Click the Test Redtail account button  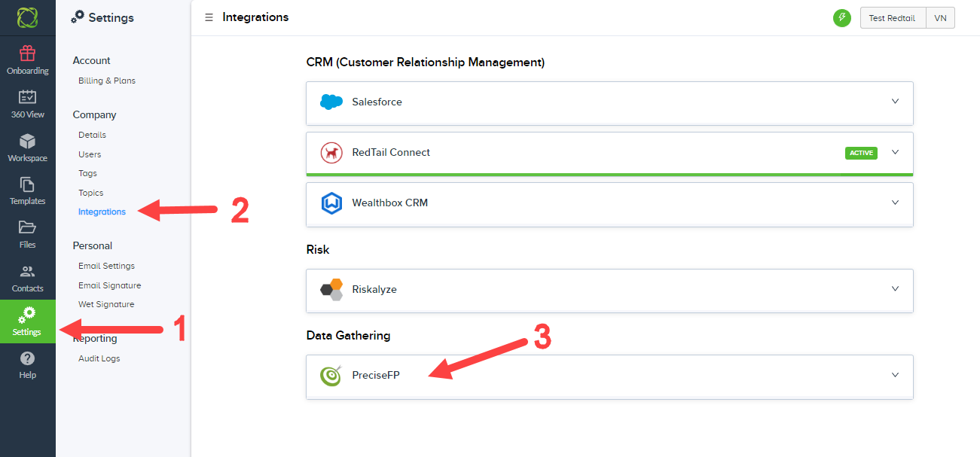tap(892, 18)
